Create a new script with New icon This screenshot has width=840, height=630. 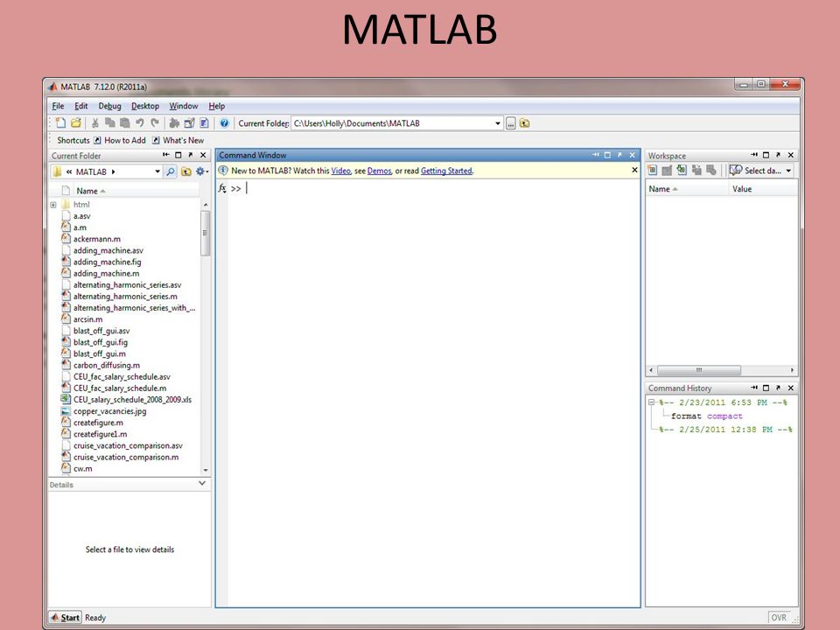[x=61, y=123]
